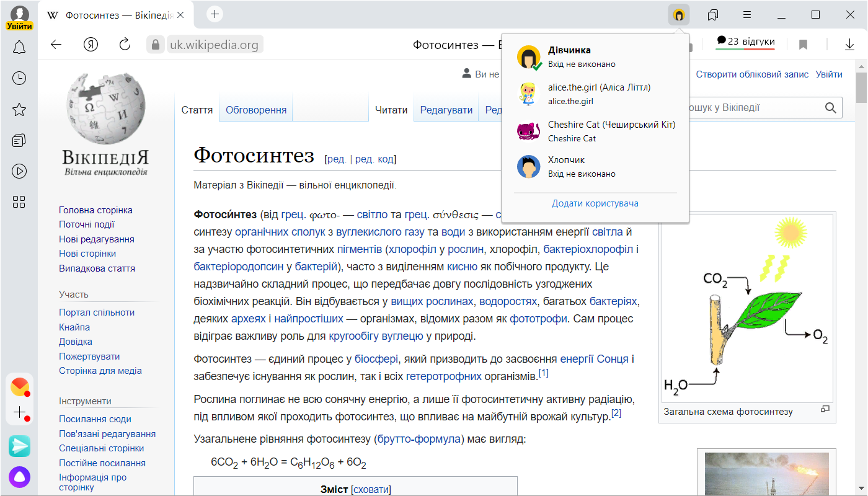Open Сторінка для медіа link
The width and height of the screenshot is (868, 496).
(x=100, y=371)
